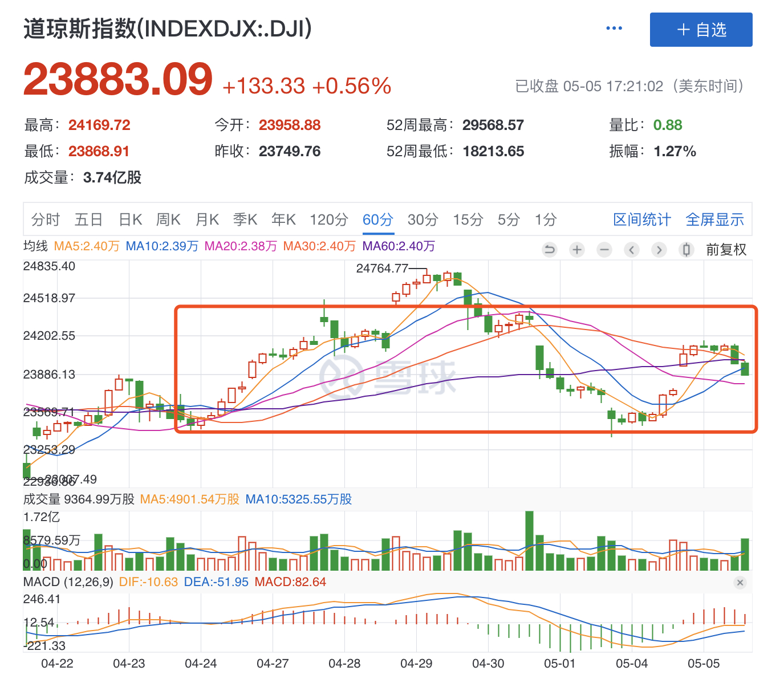
Task: Select the 五日 five-day tab
Action: [88, 219]
